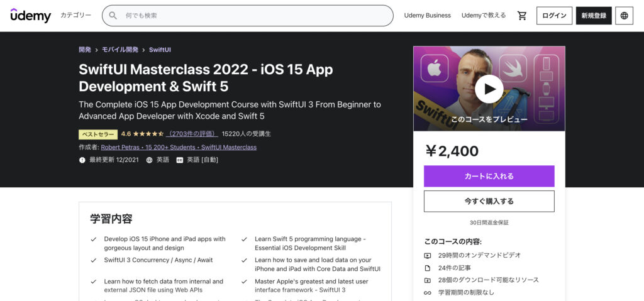This screenshot has height=301, width=644.
Task: Click the ¥2,400 price text
Action: click(452, 151)
